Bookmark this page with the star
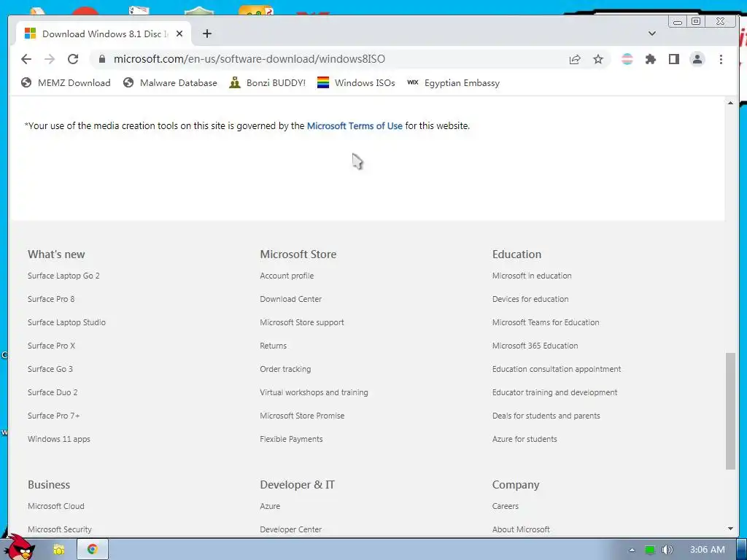The image size is (747, 560). pyautogui.click(x=598, y=59)
